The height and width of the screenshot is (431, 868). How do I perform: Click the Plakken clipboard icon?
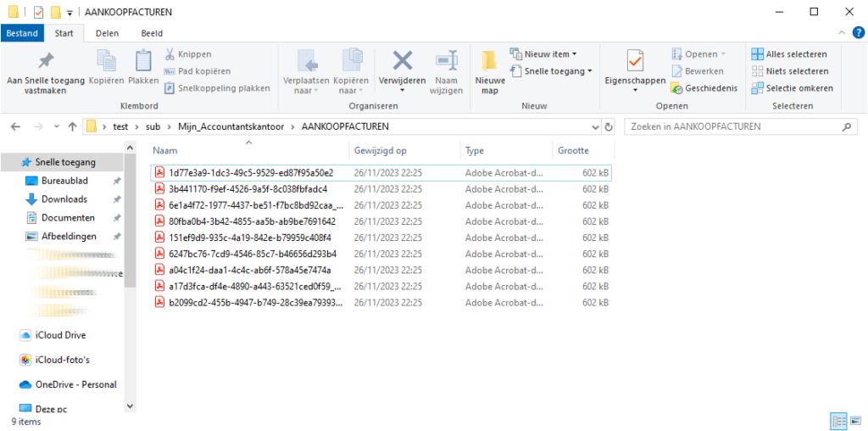143,61
